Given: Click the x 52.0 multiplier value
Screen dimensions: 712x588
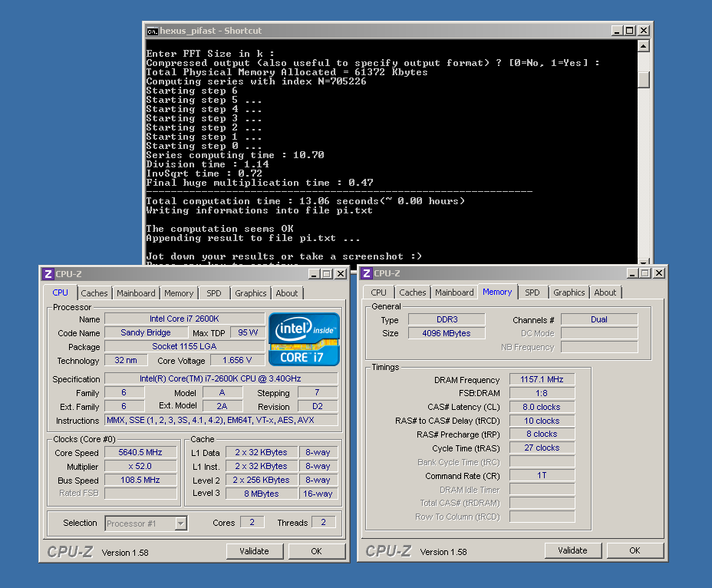Looking at the screenshot, I should click(x=140, y=466).
